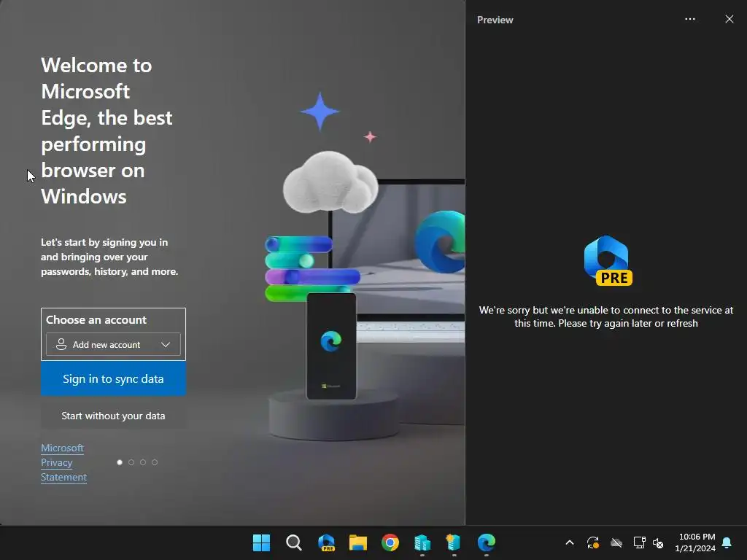Click the Copilot PRE logo

[x=607, y=260]
